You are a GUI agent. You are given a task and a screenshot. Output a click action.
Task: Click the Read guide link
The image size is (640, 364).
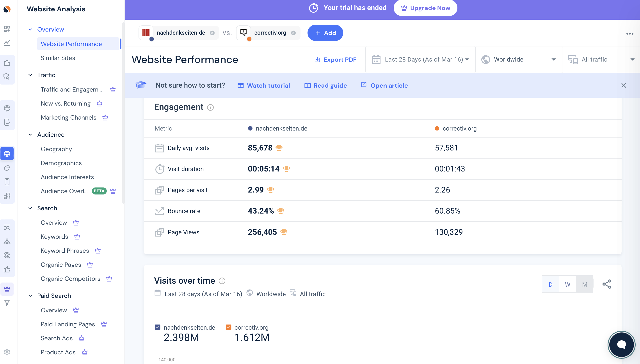[325, 85]
